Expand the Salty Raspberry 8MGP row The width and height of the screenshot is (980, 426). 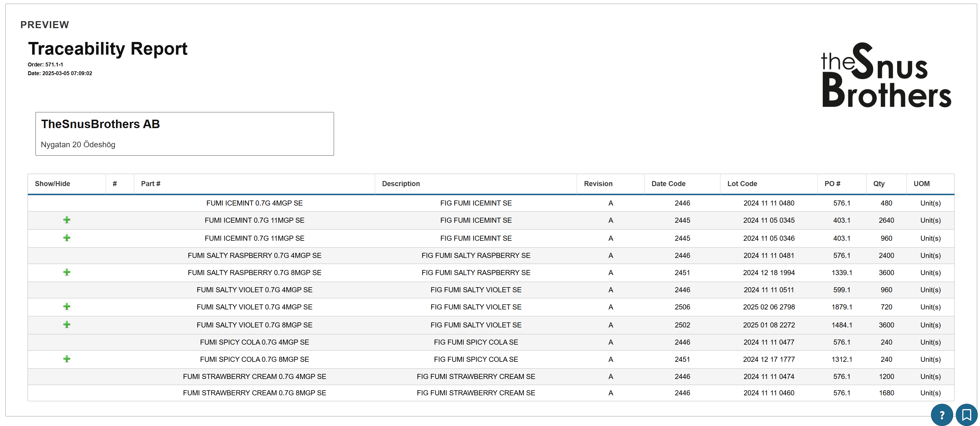[67, 272]
